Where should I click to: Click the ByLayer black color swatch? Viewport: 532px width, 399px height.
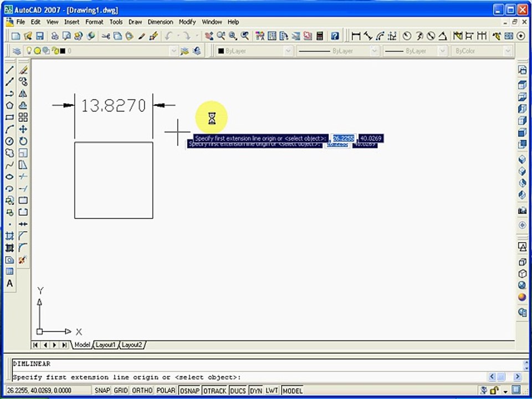[221, 51]
